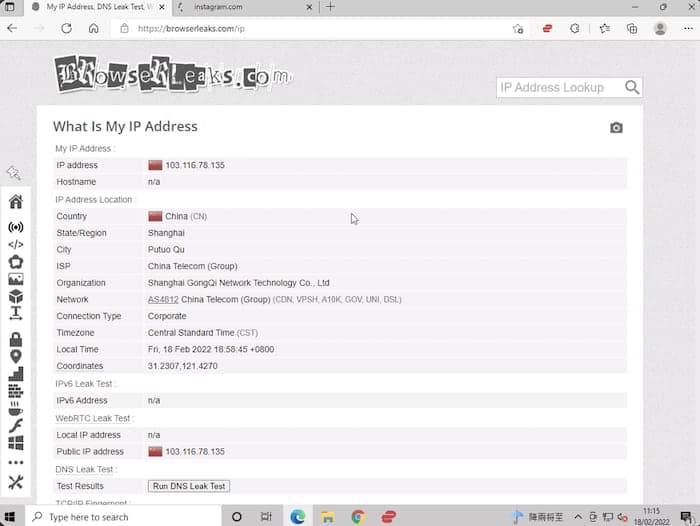Screen dimensions: 700x526
Task: Click the browser Back arrow
Action: [12, 29]
